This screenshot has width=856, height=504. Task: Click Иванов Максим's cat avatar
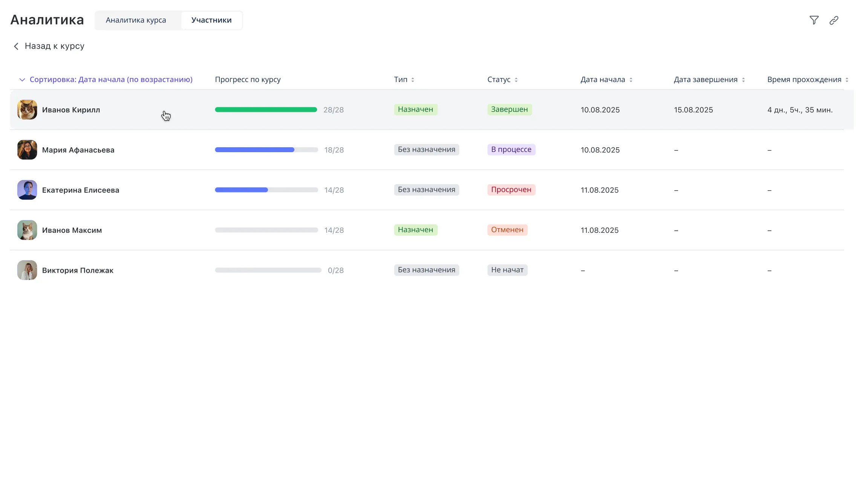pos(27,230)
